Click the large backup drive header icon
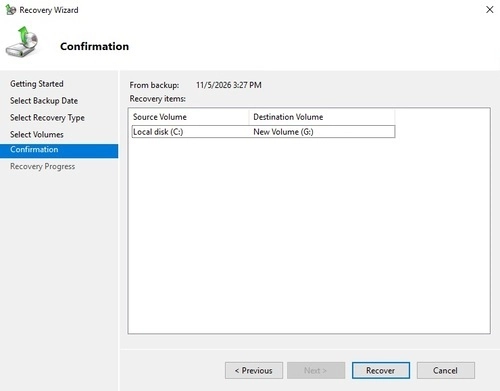 pos(22,42)
